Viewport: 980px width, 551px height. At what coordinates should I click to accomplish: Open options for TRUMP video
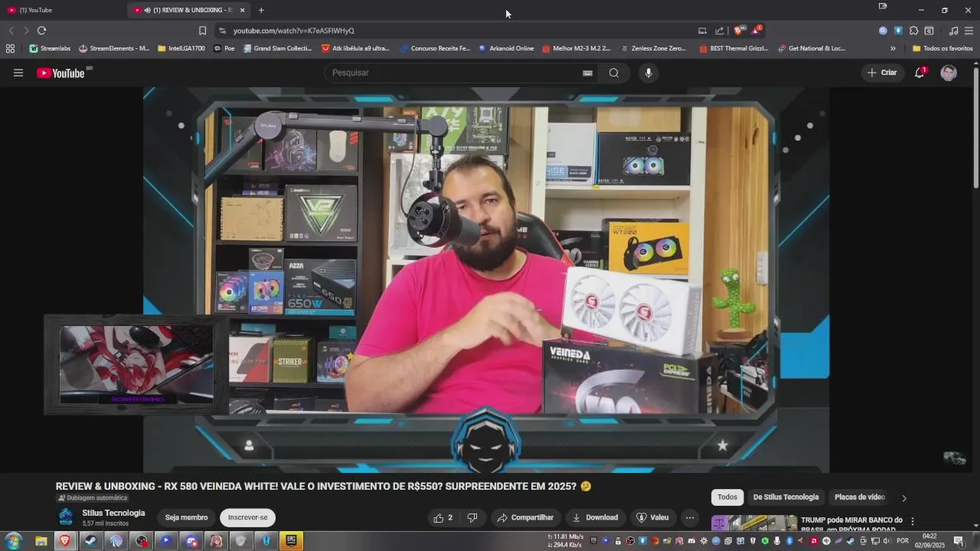(912, 521)
